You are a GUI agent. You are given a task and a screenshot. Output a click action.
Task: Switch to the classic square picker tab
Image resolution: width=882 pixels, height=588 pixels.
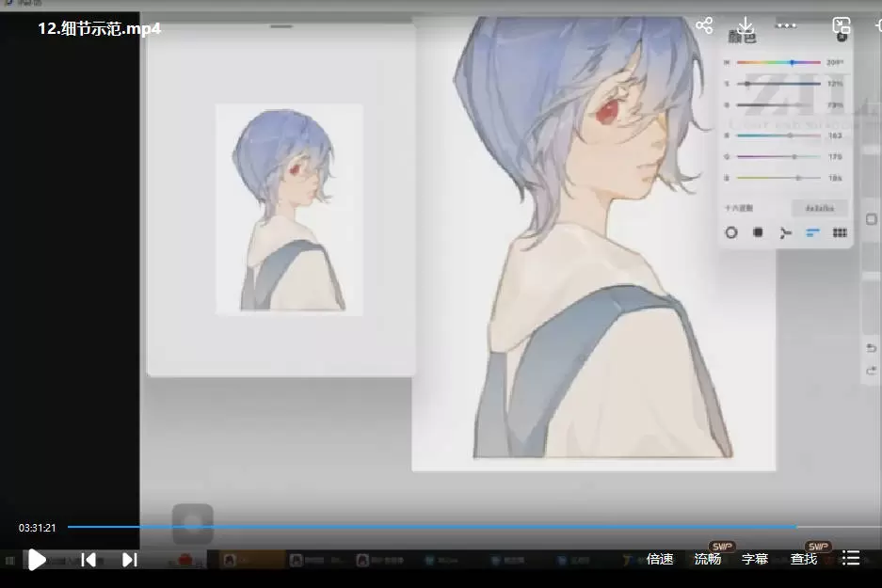[x=759, y=232]
